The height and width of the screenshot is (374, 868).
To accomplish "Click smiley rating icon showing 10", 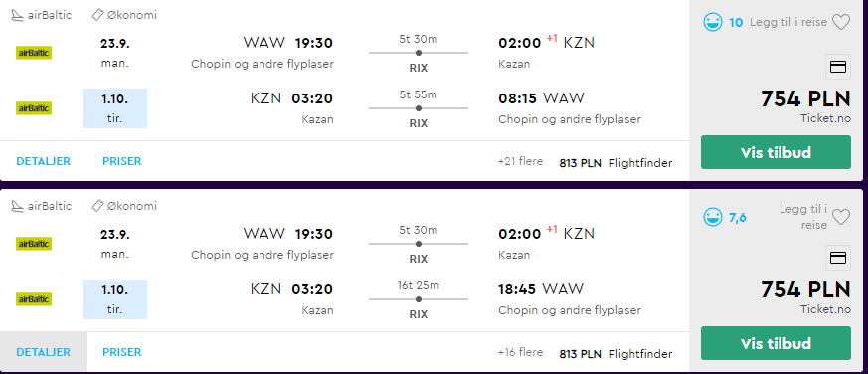I will (713, 22).
